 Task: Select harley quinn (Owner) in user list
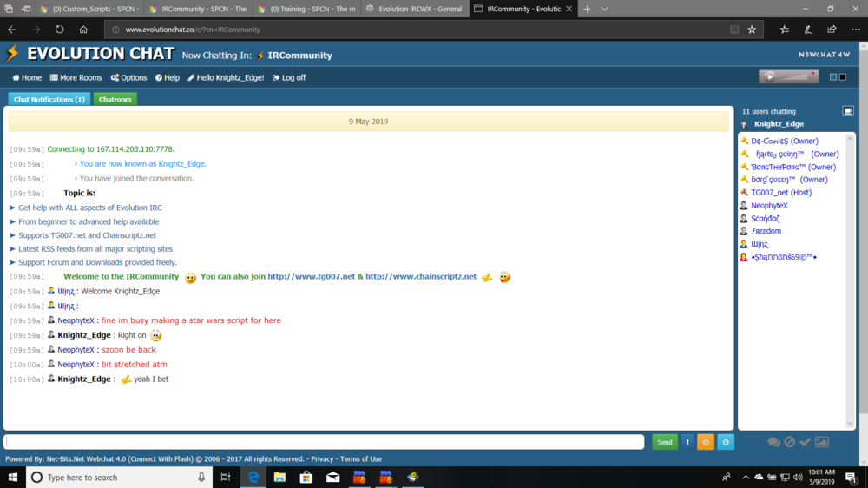click(797, 154)
